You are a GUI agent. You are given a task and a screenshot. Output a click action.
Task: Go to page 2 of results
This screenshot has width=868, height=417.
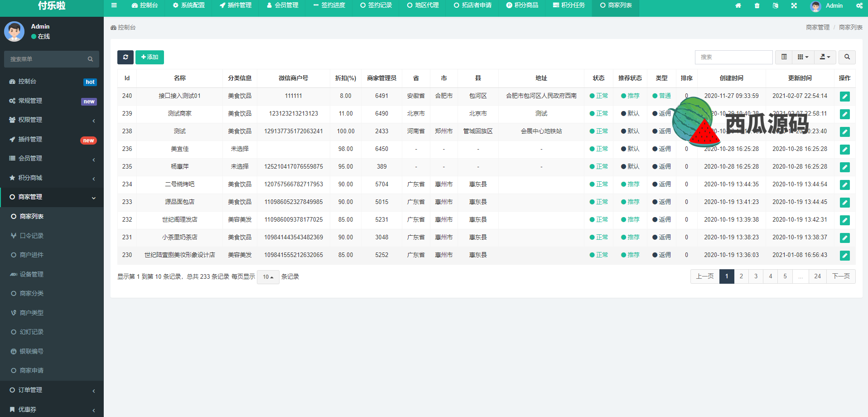[x=741, y=276]
